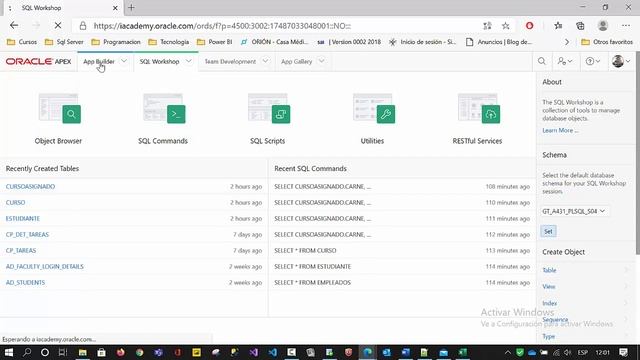Open the CURSOASIGNADO table link

[30, 187]
